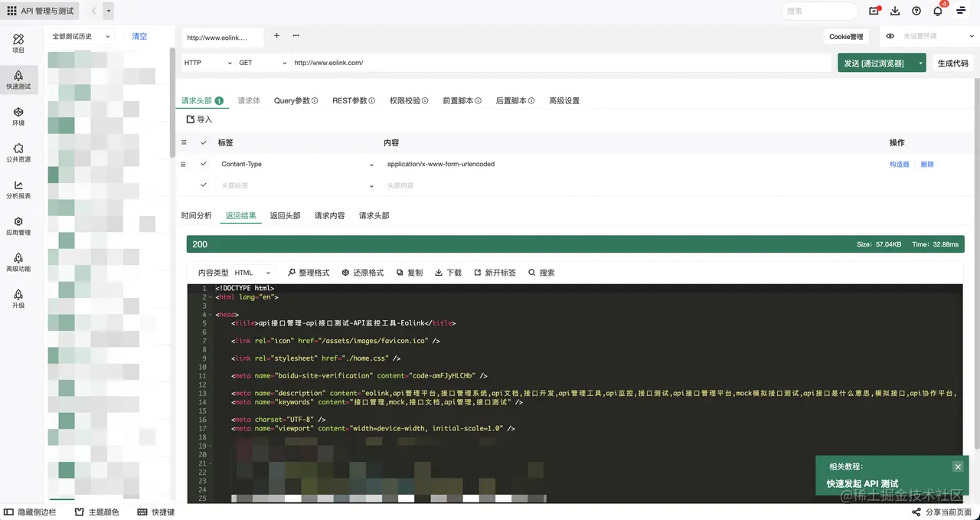Close the 相关教程 popup
The image size is (980, 520).
957,466
